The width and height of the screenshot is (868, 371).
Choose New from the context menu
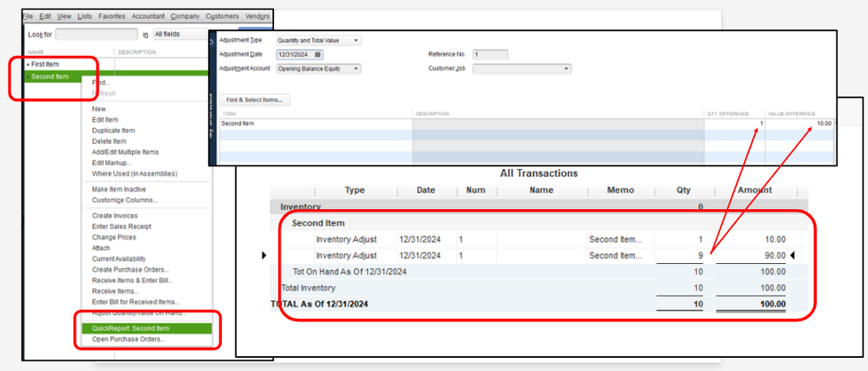(99, 109)
